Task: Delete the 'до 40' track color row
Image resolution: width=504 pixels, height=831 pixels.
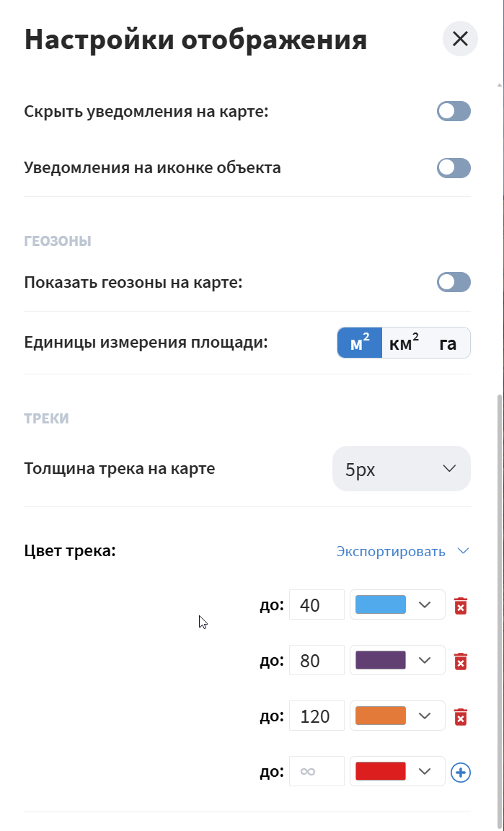Action: pyautogui.click(x=461, y=606)
